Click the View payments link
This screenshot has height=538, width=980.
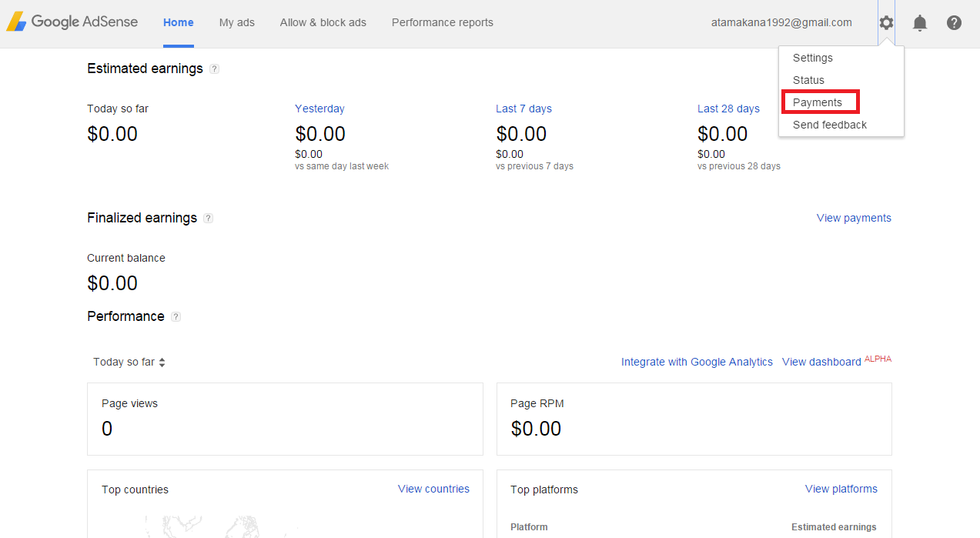pos(854,218)
